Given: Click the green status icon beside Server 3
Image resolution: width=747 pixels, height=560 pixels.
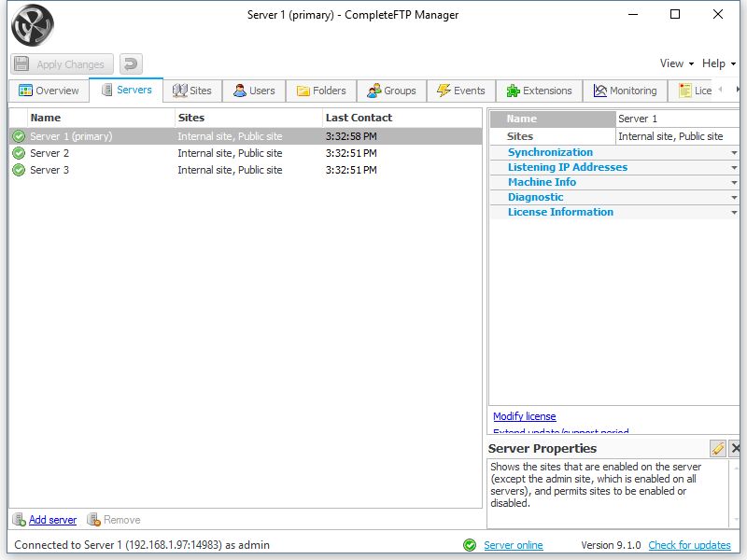Looking at the screenshot, I should [19, 170].
